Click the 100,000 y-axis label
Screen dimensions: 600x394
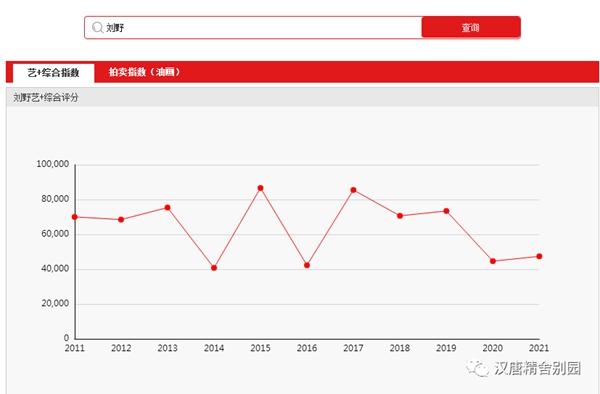point(52,164)
